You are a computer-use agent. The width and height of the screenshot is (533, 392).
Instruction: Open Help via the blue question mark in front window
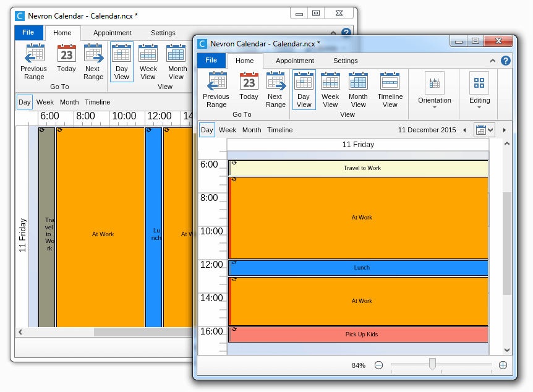coord(505,61)
